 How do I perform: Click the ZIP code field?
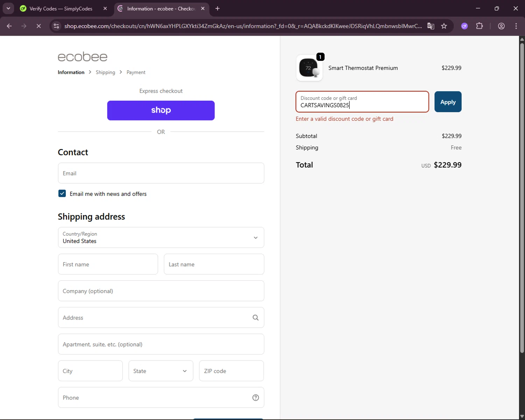click(231, 371)
